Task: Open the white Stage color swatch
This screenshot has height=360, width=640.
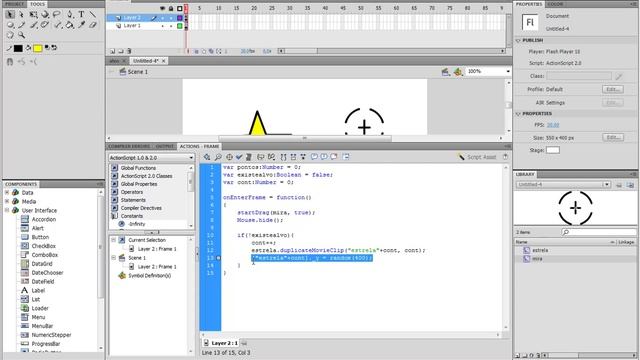Action: click(x=553, y=150)
